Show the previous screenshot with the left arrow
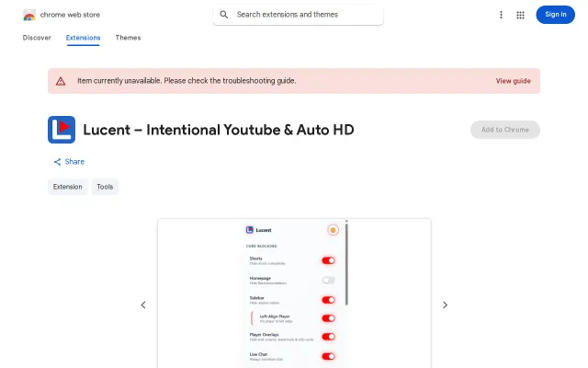 [x=143, y=305]
